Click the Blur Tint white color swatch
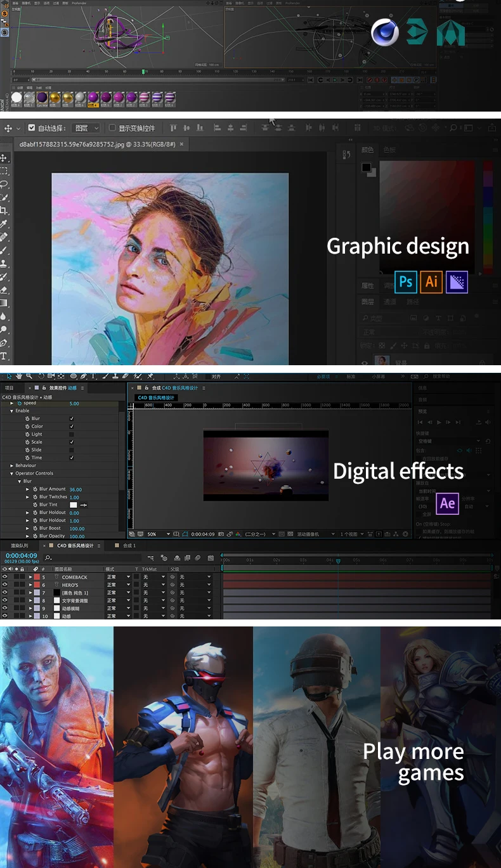501x868 pixels. (74, 505)
